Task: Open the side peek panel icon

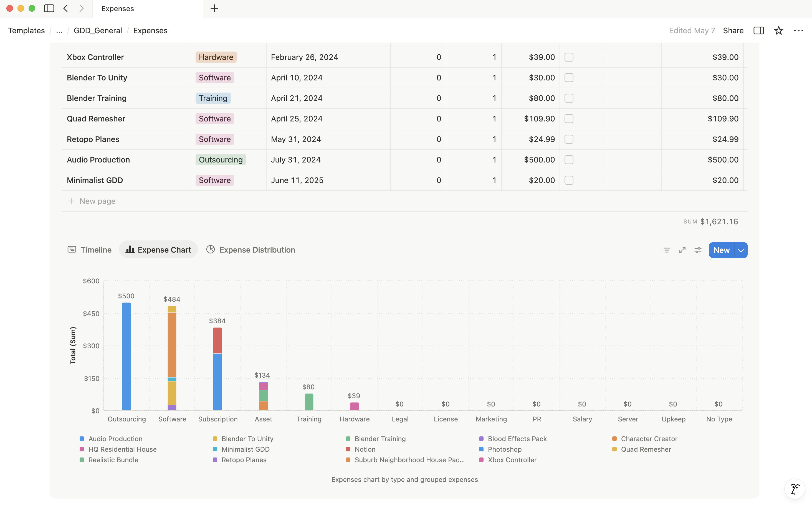Action: pyautogui.click(x=758, y=30)
